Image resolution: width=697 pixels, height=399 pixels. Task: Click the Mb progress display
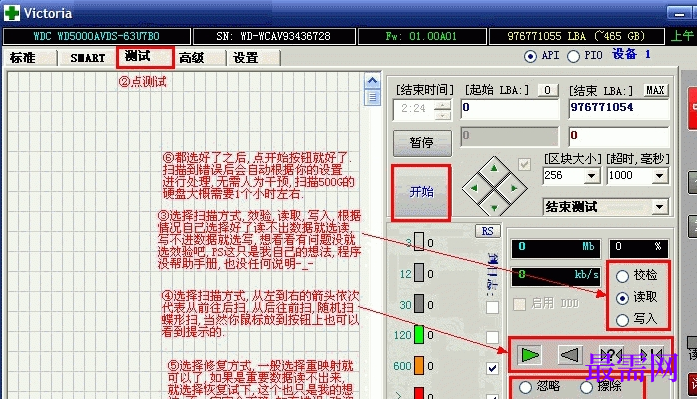click(556, 248)
